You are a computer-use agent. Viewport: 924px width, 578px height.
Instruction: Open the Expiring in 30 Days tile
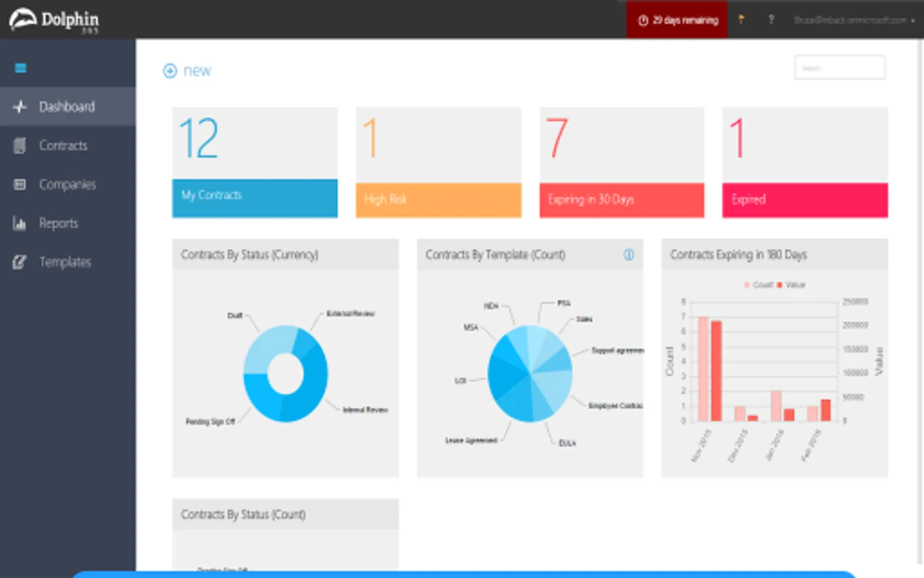click(x=622, y=162)
